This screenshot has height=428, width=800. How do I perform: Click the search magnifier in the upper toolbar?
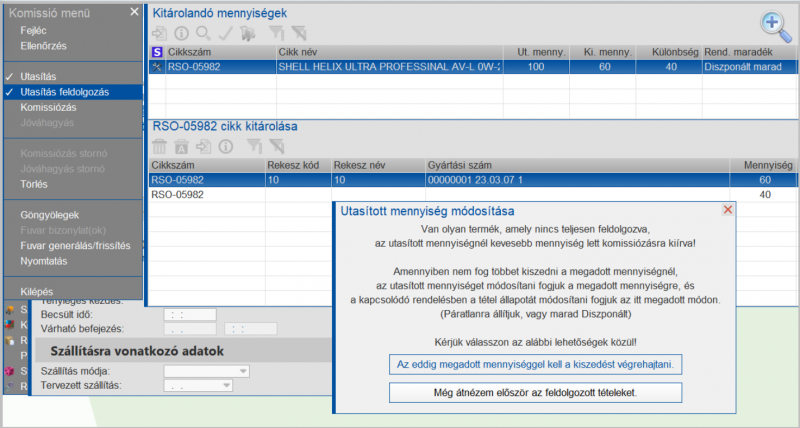pyautogui.click(x=203, y=33)
